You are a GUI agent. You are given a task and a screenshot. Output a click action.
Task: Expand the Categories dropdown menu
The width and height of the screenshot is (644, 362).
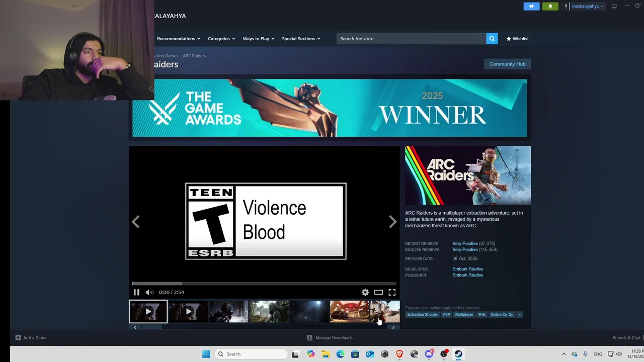pos(221,39)
